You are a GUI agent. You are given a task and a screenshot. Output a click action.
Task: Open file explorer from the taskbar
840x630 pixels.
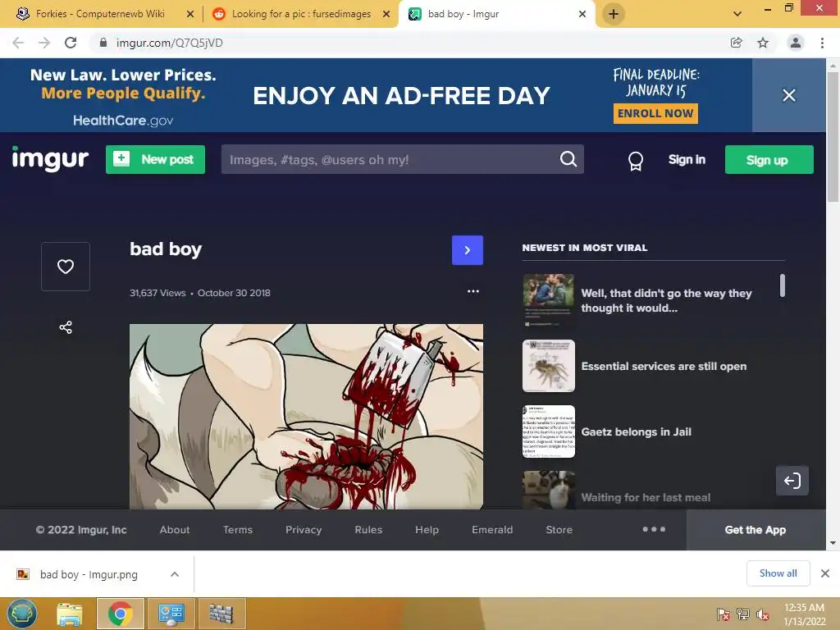69,614
